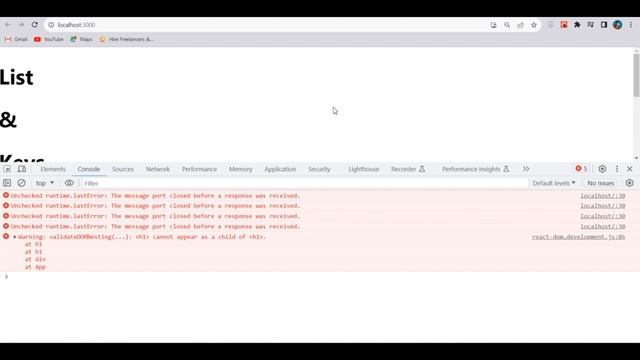Expand the validateDOMNesting warning
The width and height of the screenshot is (640, 360).
pos(15,237)
